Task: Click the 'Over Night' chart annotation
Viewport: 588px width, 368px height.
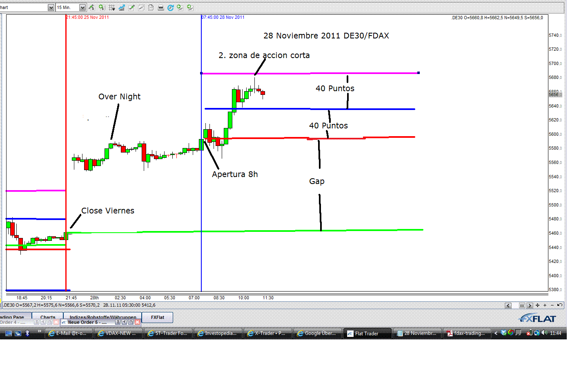Action: click(x=119, y=96)
